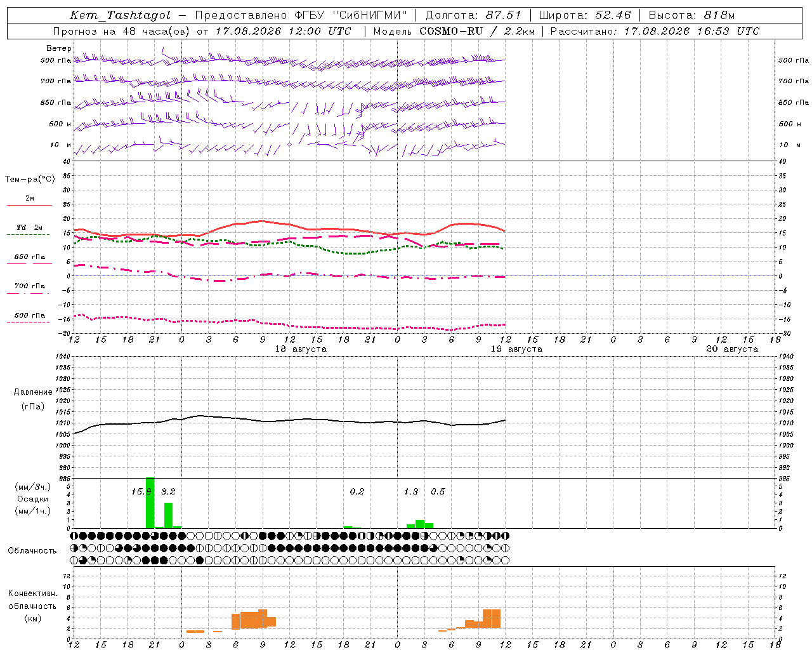The height and width of the screenshot is (650, 812).
Task: Click the 850 гПа temperature legend line
Action: point(29,258)
